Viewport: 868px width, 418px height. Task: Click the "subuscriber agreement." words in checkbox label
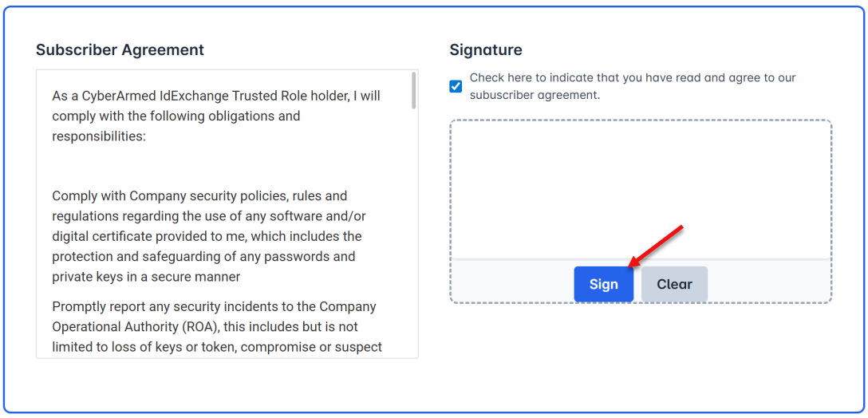[534, 95]
